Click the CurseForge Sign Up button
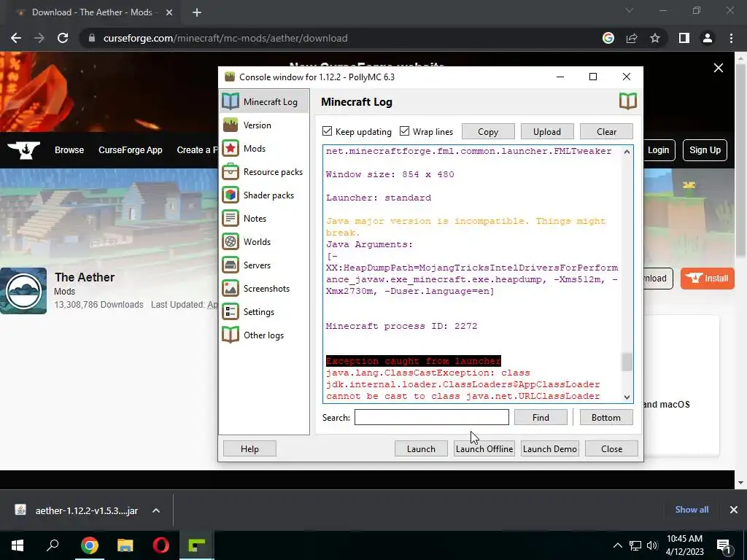The width and height of the screenshot is (747, 560). pyautogui.click(x=705, y=150)
